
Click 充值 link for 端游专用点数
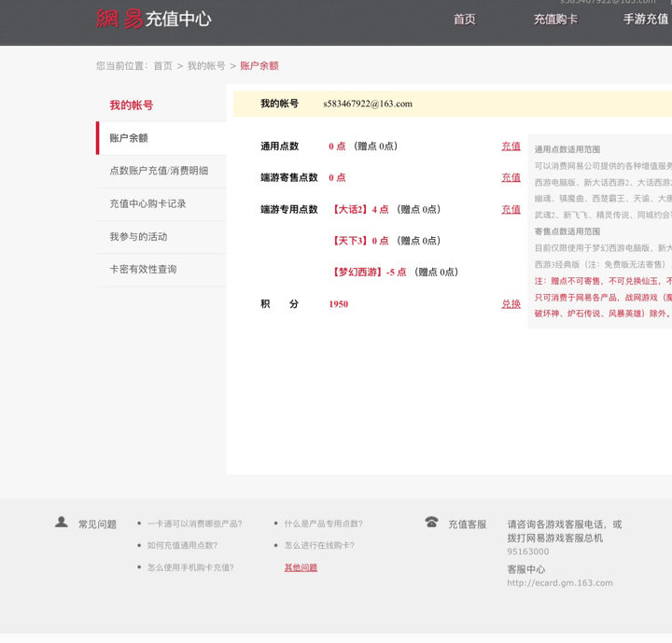pyautogui.click(x=511, y=209)
